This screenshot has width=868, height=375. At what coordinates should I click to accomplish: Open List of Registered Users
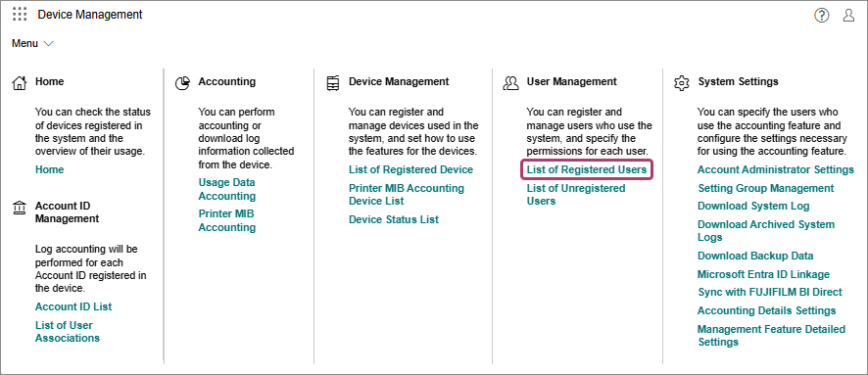587,169
